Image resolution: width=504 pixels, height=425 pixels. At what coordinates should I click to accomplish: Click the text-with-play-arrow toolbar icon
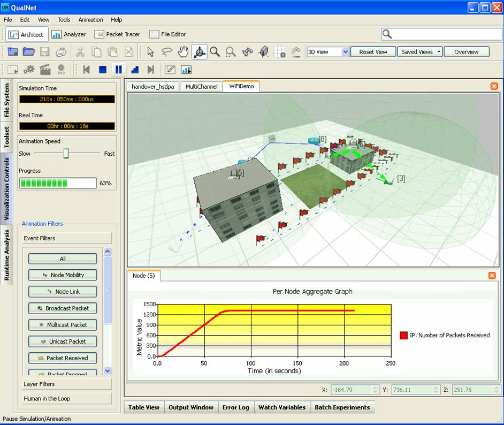click(13, 70)
